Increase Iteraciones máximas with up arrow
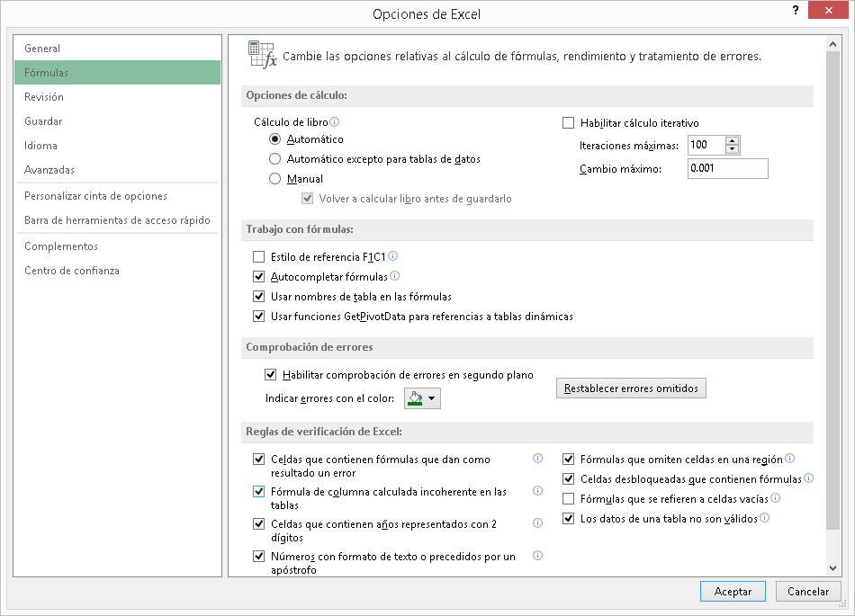The width and height of the screenshot is (855, 616). pos(733,140)
